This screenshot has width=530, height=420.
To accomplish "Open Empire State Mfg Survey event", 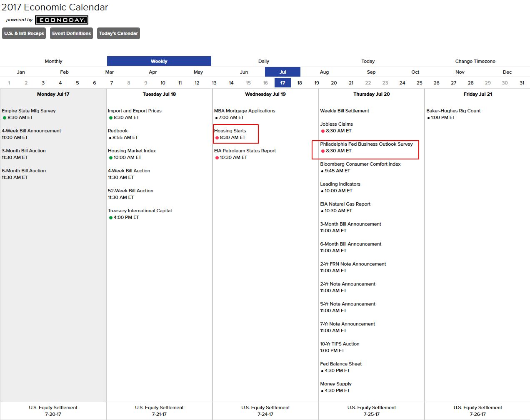I will point(29,111).
